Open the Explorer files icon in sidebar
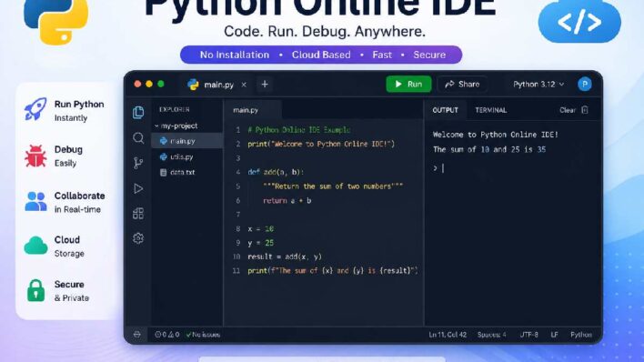 pyautogui.click(x=138, y=112)
